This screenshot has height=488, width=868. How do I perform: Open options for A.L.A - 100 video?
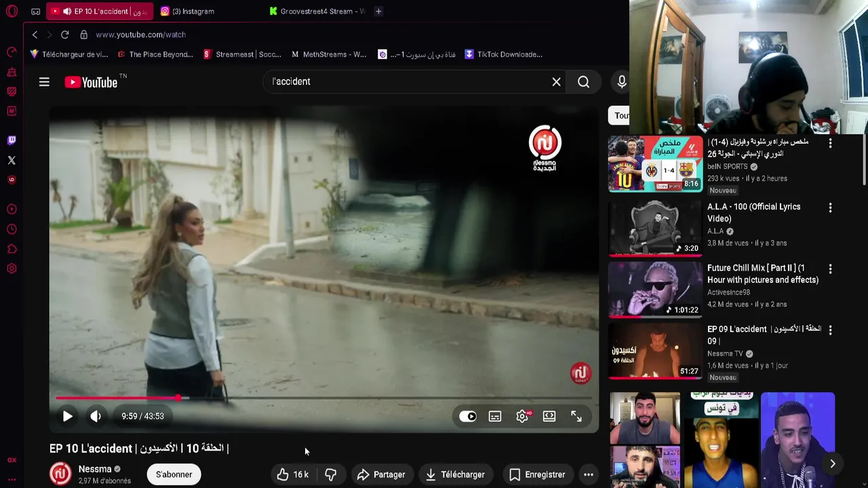point(830,208)
